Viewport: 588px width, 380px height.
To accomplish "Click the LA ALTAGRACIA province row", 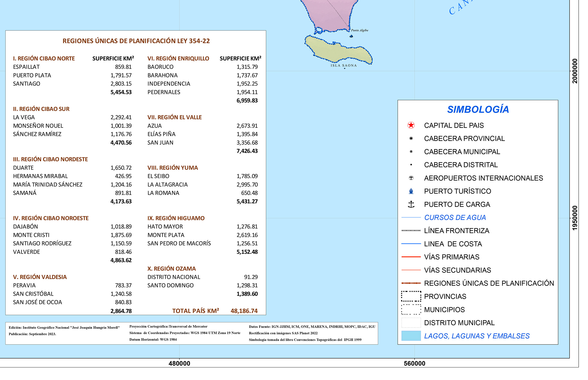I will pyautogui.click(x=202, y=185).
